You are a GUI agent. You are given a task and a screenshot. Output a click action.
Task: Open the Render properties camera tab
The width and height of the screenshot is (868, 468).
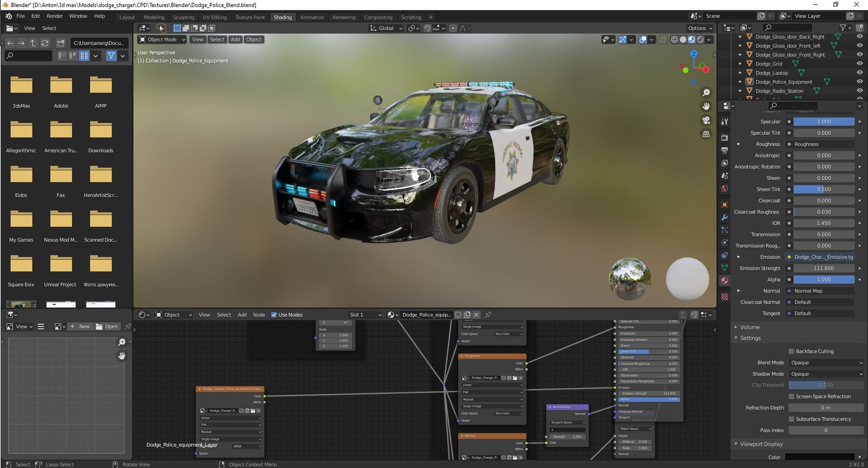[x=725, y=138]
